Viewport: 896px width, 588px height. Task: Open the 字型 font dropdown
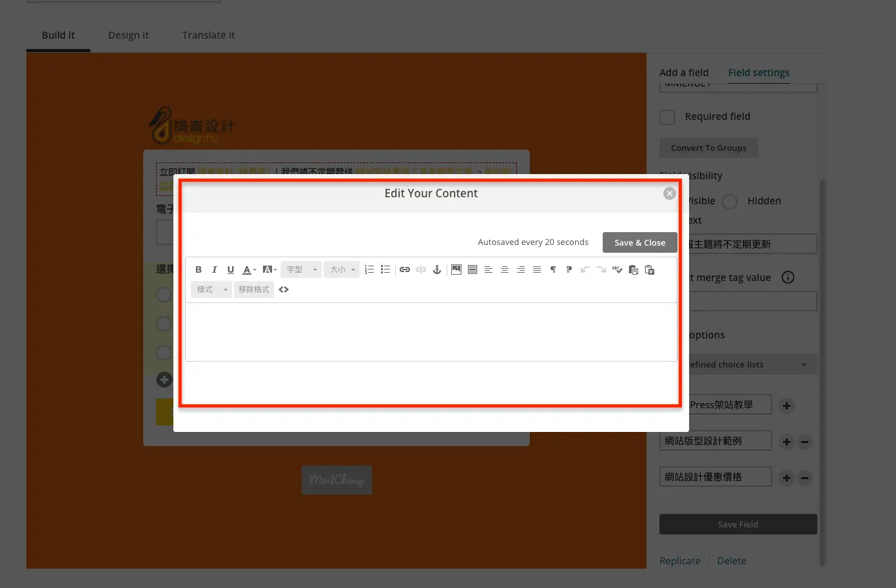[x=301, y=269]
